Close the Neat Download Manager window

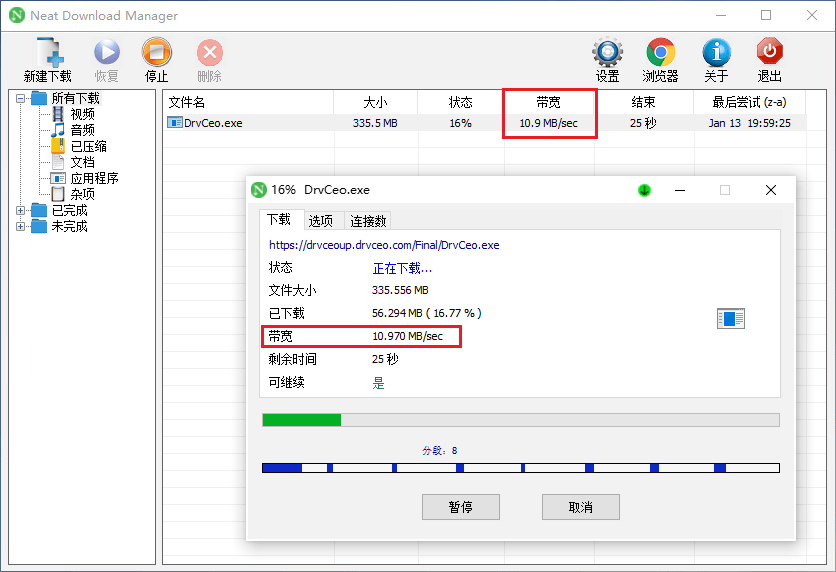[x=811, y=15]
